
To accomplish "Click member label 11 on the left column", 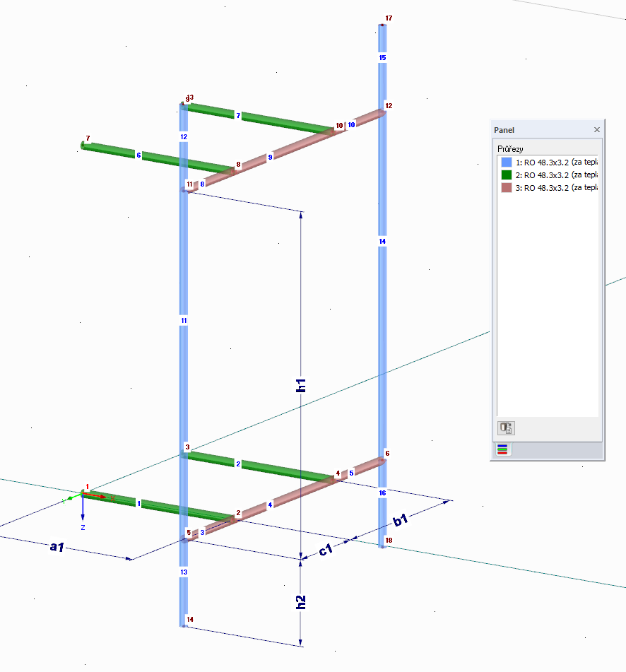I will (184, 320).
